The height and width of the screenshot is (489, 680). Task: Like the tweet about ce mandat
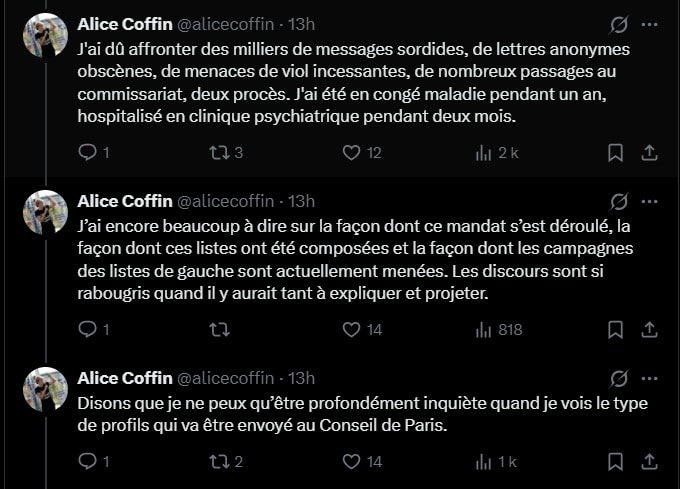pos(351,329)
